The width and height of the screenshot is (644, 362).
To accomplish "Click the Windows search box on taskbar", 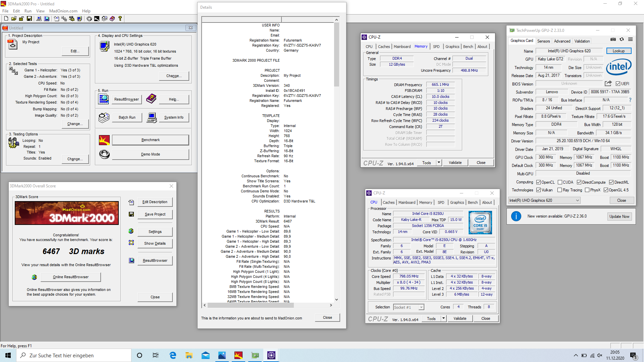I will [x=74, y=355].
